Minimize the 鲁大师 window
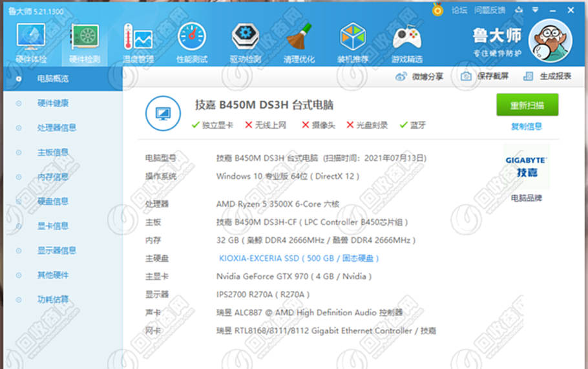 click(x=552, y=10)
